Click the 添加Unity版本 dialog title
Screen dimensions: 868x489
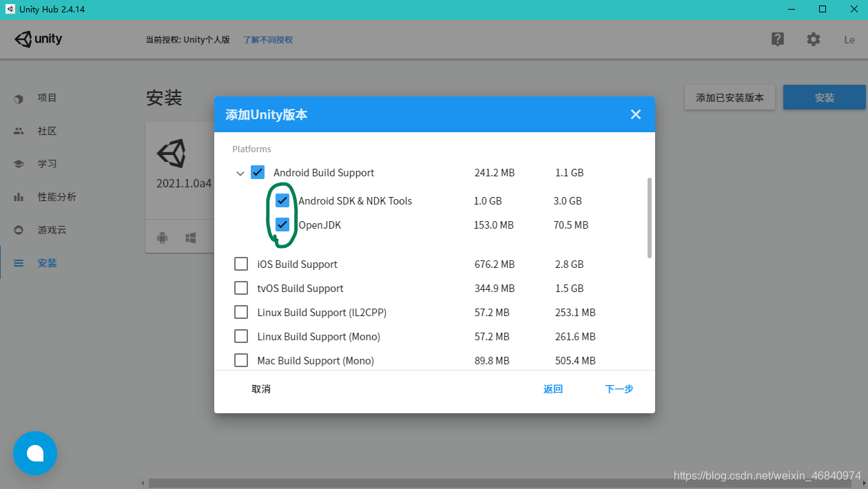(x=267, y=115)
